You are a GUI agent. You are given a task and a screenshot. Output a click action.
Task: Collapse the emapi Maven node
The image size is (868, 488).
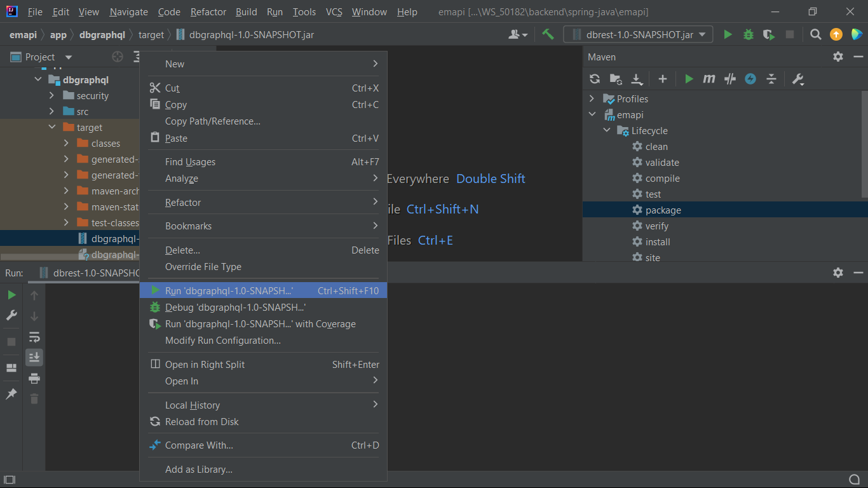point(592,115)
